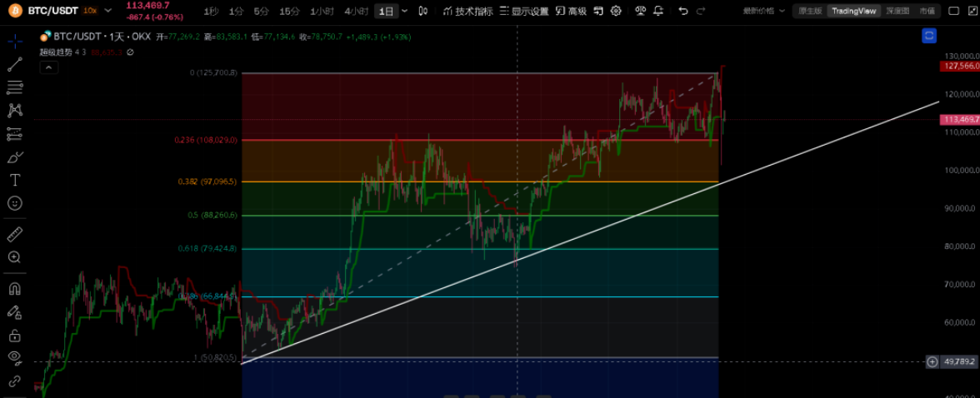The width and height of the screenshot is (980, 398).
Task: Switch to the 深度图 tab
Action: 897,11
